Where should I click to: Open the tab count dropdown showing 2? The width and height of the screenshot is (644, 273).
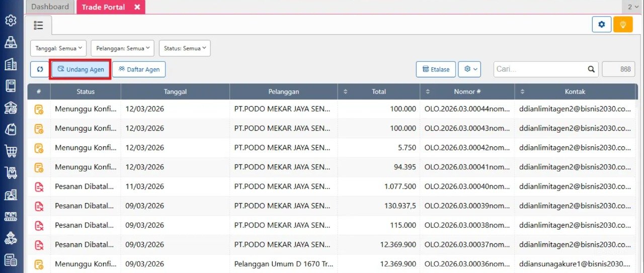pos(633,7)
